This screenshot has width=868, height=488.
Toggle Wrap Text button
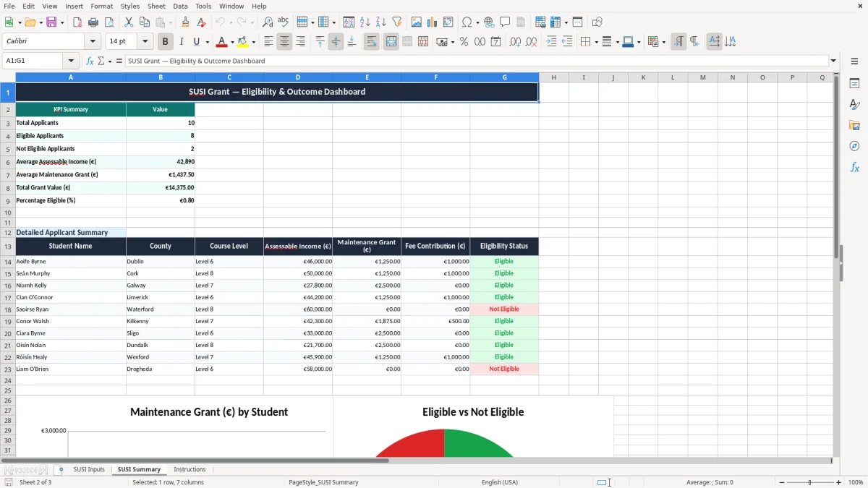371,42
